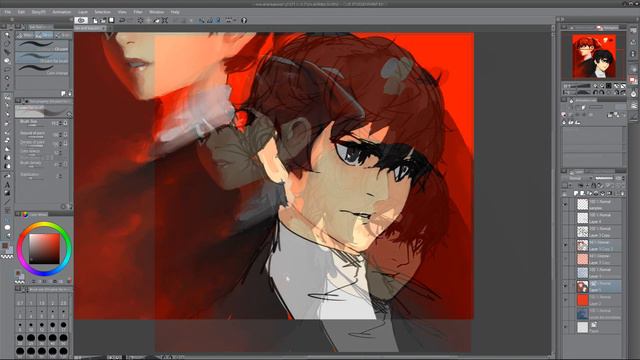
Task: Show the hidden Layer 4
Action: pos(566,218)
